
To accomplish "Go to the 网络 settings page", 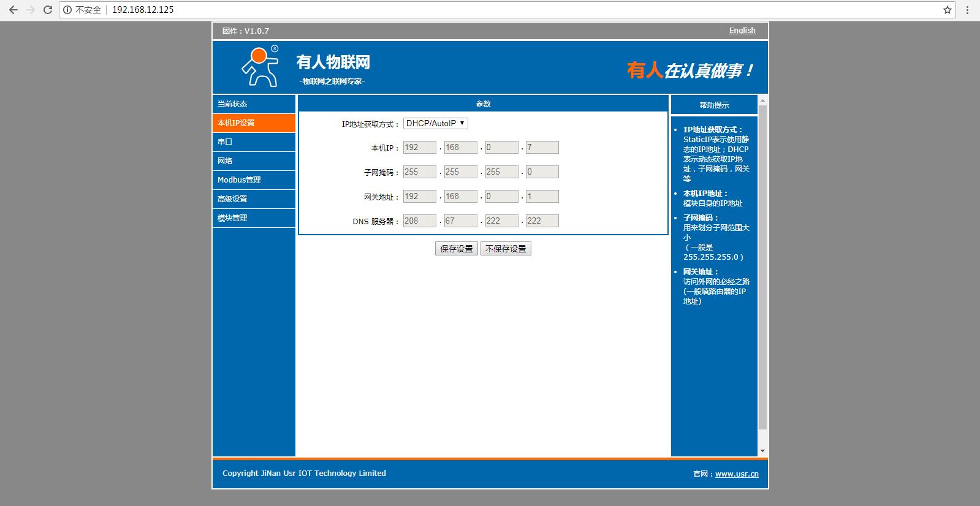I will [225, 161].
